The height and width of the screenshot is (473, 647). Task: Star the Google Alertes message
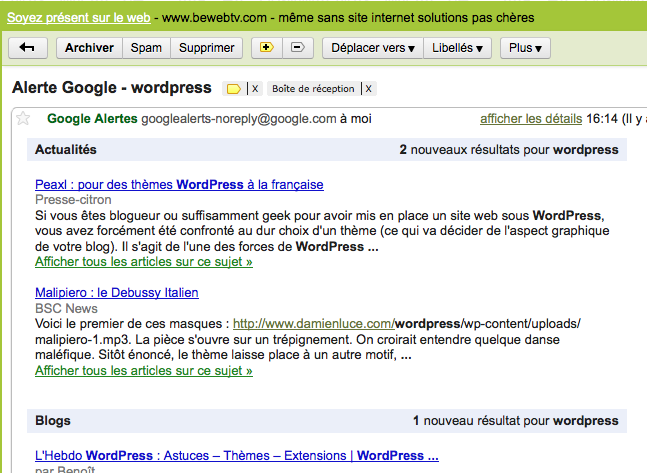click(x=23, y=119)
